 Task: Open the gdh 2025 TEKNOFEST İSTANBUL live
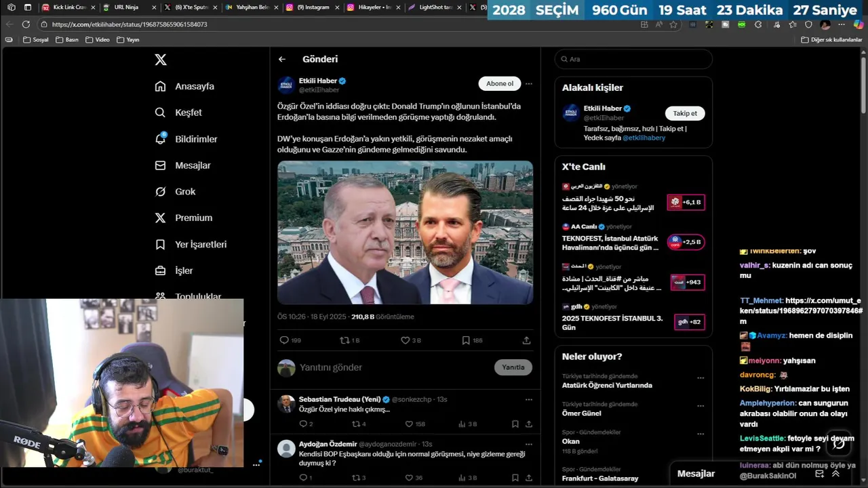pos(689,322)
